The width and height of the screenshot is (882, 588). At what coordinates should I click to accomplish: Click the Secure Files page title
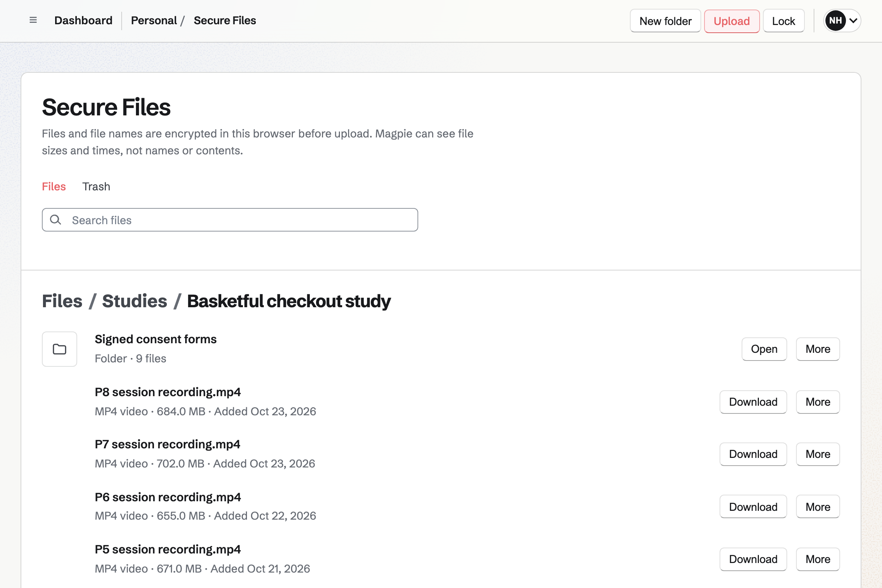[x=106, y=107]
